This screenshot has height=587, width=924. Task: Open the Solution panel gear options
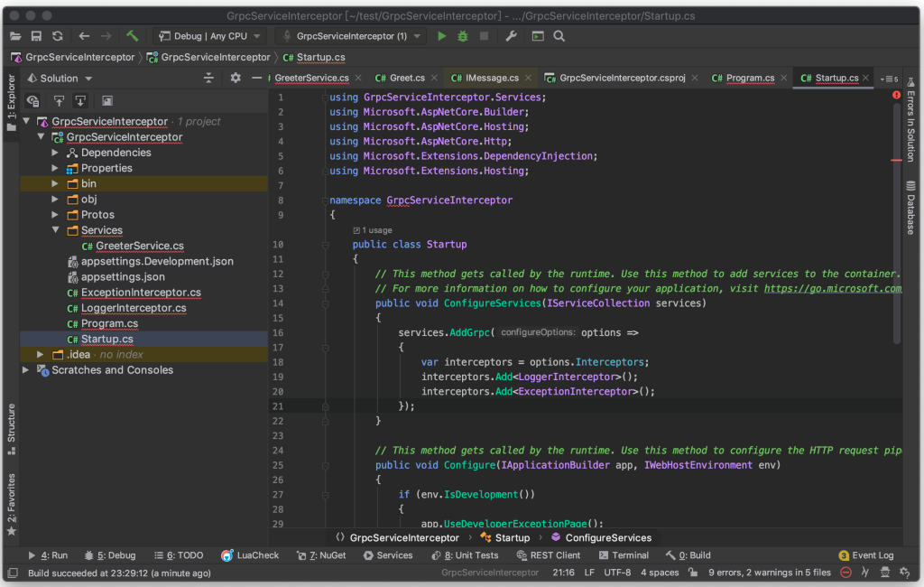tap(236, 78)
